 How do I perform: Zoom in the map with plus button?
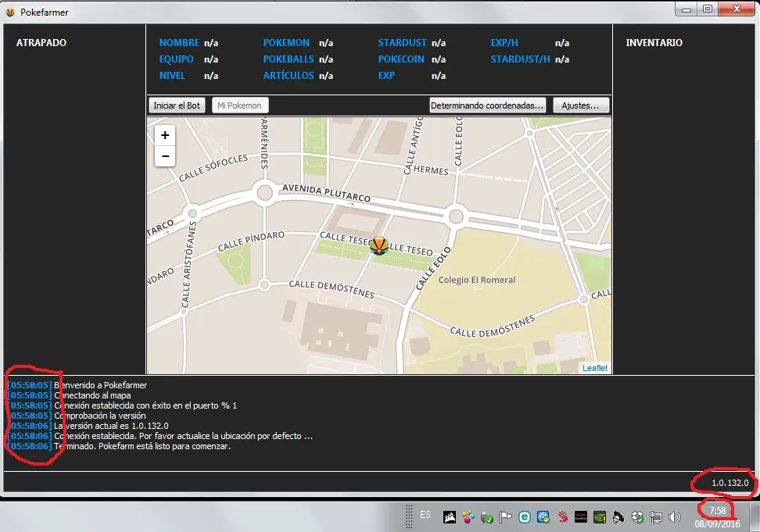pyautogui.click(x=165, y=135)
